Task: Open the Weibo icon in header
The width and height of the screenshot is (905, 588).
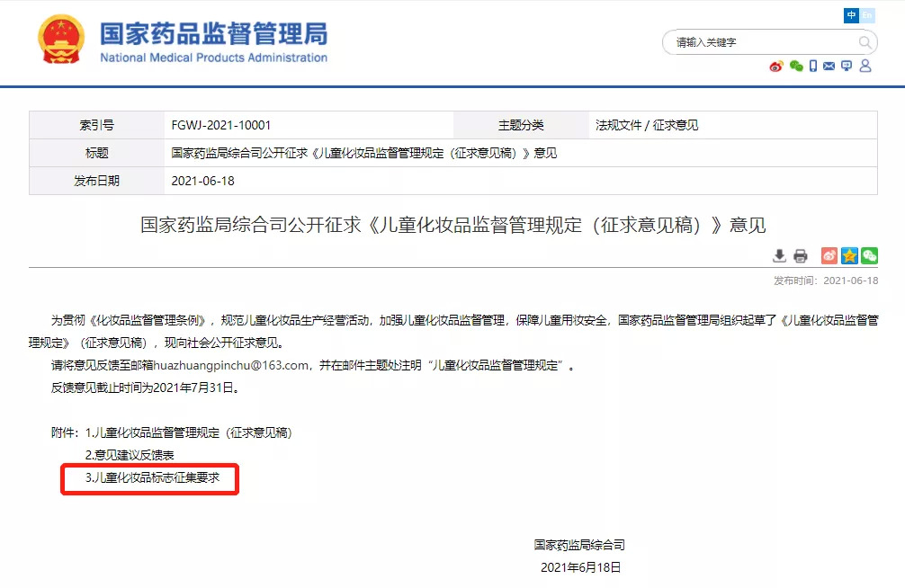Action: click(776, 67)
